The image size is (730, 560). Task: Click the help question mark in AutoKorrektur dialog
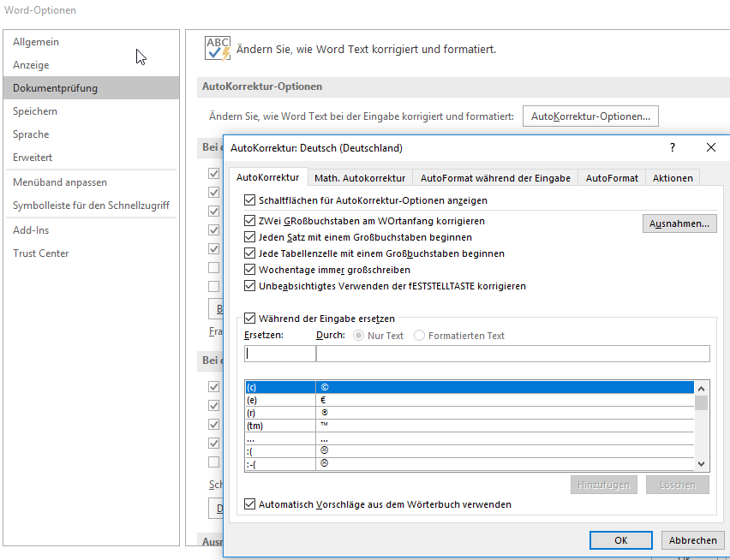click(x=673, y=148)
